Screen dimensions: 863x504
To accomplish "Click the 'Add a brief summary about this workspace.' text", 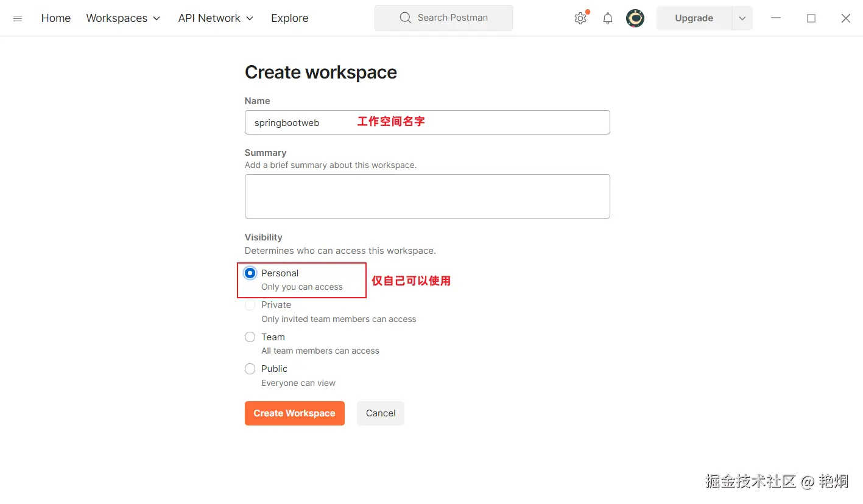I will (331, 165).
